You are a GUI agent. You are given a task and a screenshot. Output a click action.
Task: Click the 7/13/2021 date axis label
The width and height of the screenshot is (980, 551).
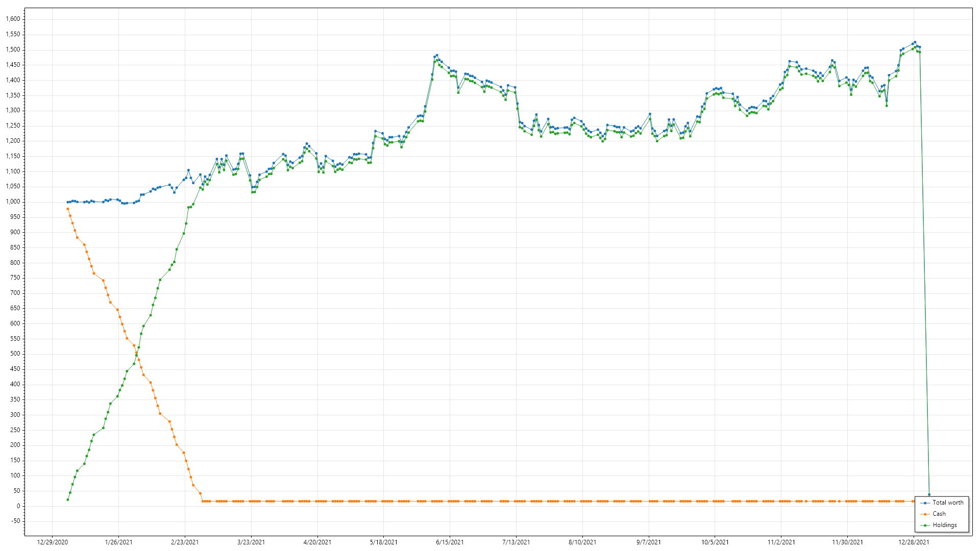pos(516,542)
